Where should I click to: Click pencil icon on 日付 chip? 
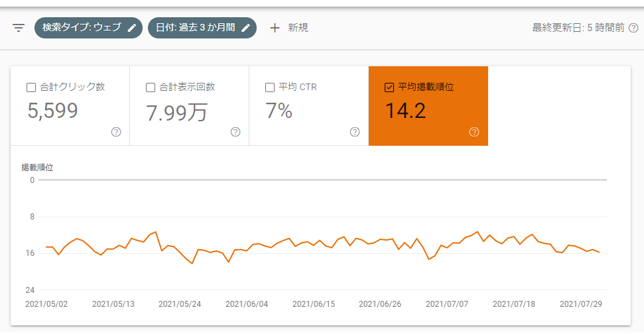(245, 28)
